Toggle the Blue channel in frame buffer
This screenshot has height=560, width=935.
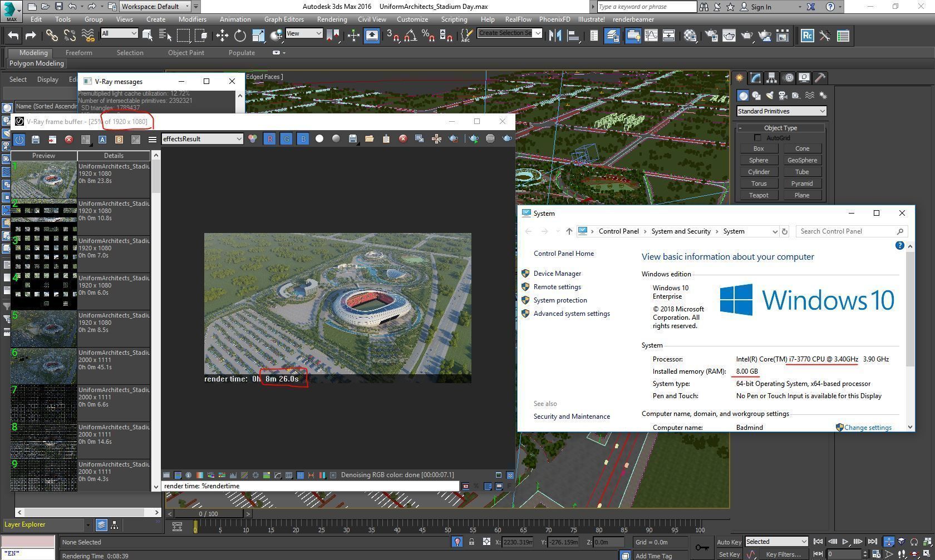303,138
